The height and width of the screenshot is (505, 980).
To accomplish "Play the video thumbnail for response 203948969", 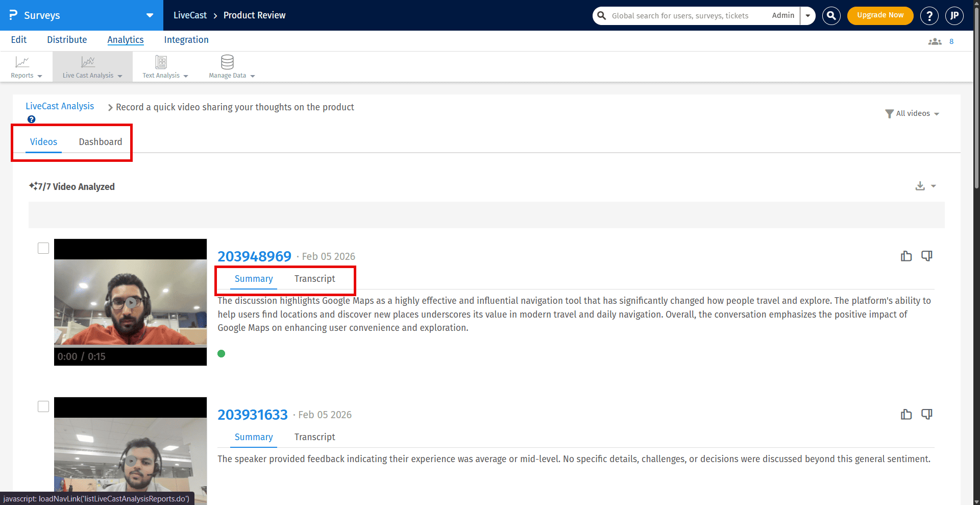I will tap(131, 302).
